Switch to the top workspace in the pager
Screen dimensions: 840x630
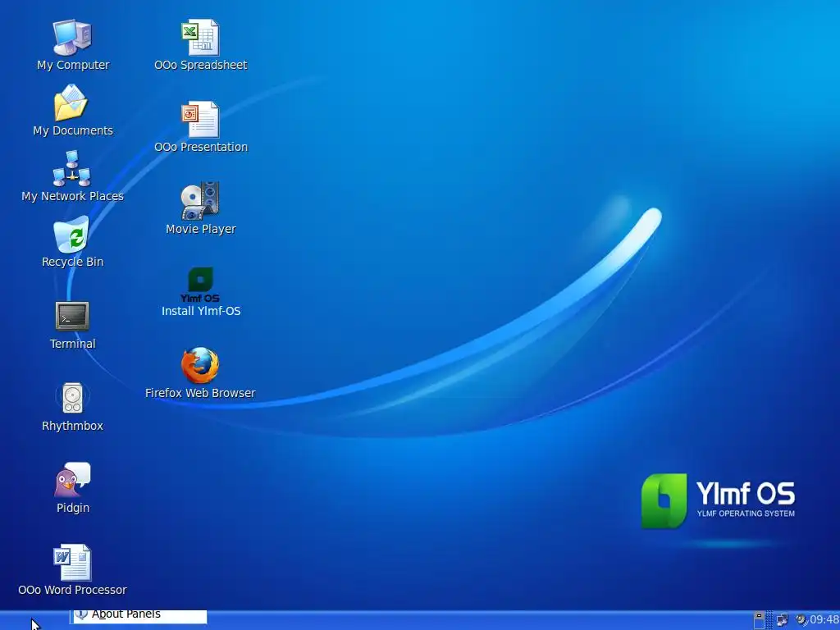click(x=759, y=615)
